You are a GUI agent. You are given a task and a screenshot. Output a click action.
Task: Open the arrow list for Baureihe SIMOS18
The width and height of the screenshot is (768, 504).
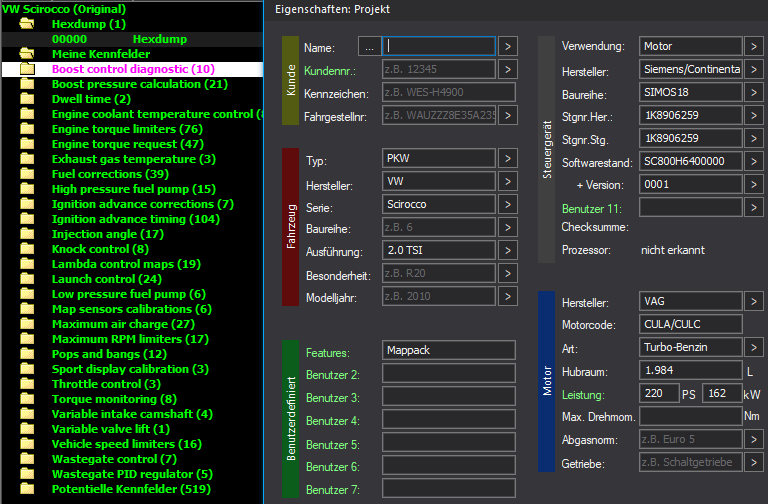coord(754,93)
